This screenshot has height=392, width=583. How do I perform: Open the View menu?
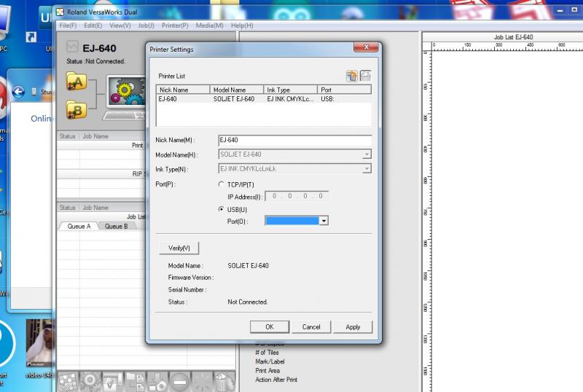click(x=120, y=26)
